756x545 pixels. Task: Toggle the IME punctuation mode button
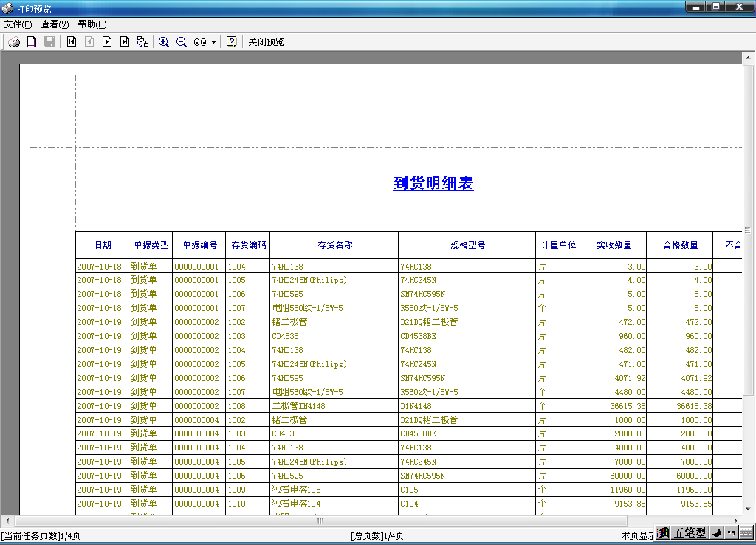coord(731,532)
